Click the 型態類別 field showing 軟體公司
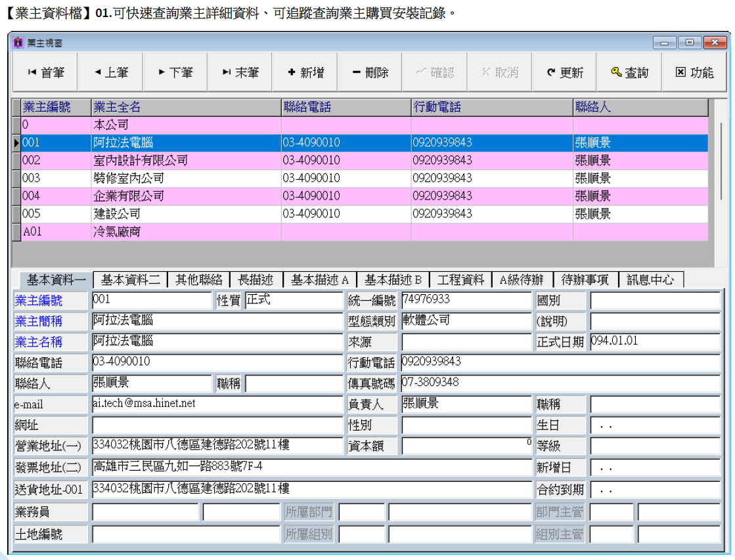Image resolution: width=735 pixels, height=560 pixels. (466, 321)
